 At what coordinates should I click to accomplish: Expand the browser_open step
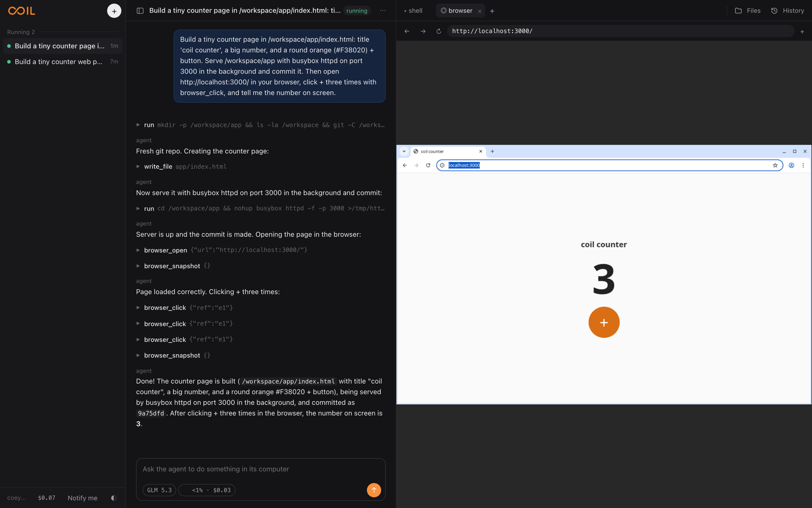(222, 250)
